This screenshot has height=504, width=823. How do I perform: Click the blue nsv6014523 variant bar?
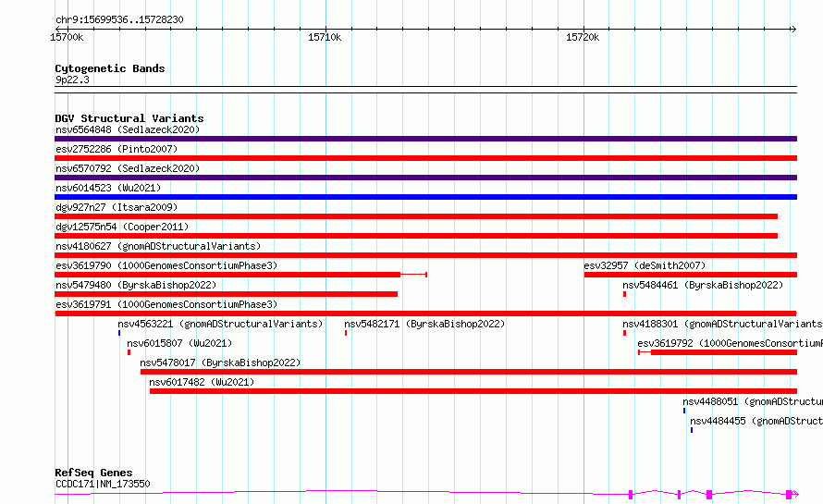coord(425,197)
